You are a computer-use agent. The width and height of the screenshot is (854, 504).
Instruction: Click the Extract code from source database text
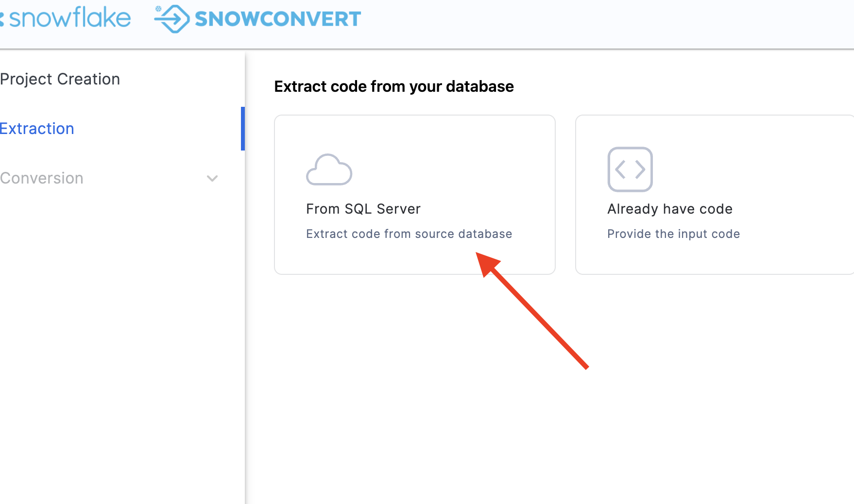(409, 234)
